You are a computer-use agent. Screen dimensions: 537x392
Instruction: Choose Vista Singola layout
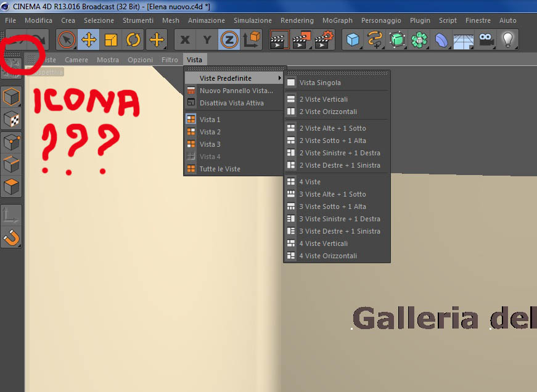(x=337, y=83)
